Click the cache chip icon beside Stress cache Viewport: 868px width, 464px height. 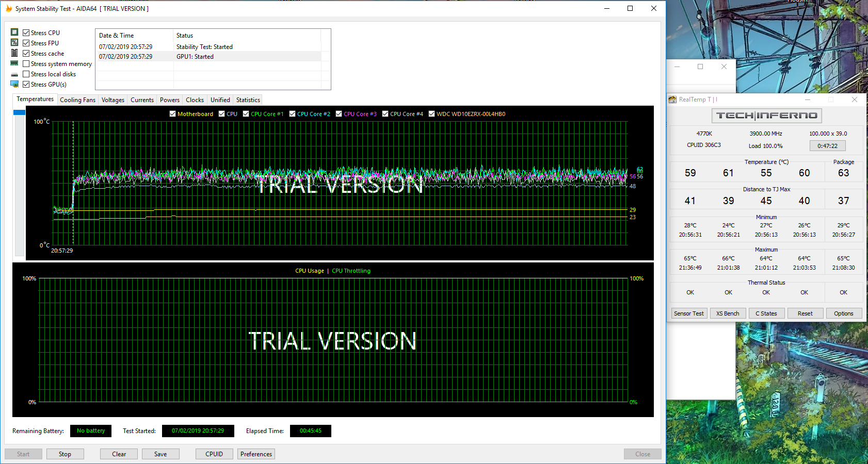coord(14,53)
